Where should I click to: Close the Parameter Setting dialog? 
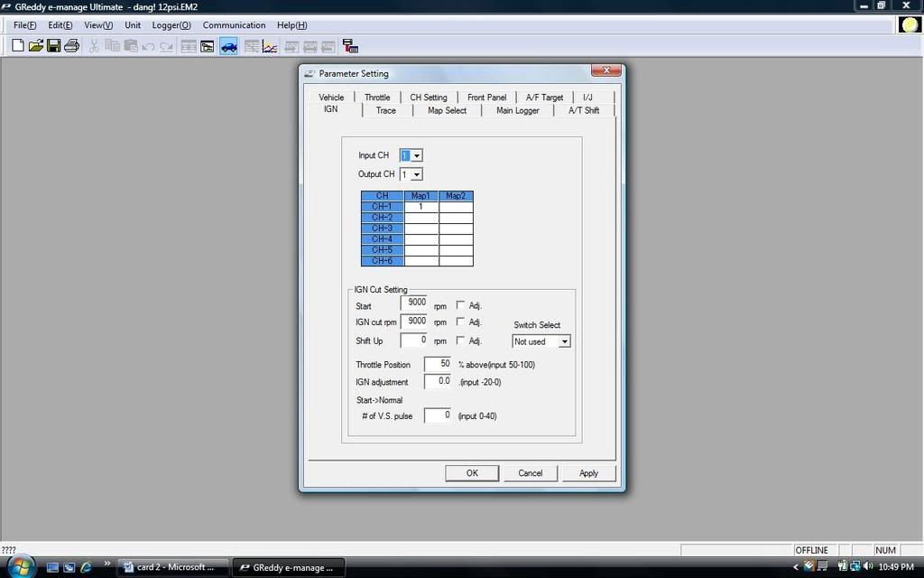[x=605, y=70]
